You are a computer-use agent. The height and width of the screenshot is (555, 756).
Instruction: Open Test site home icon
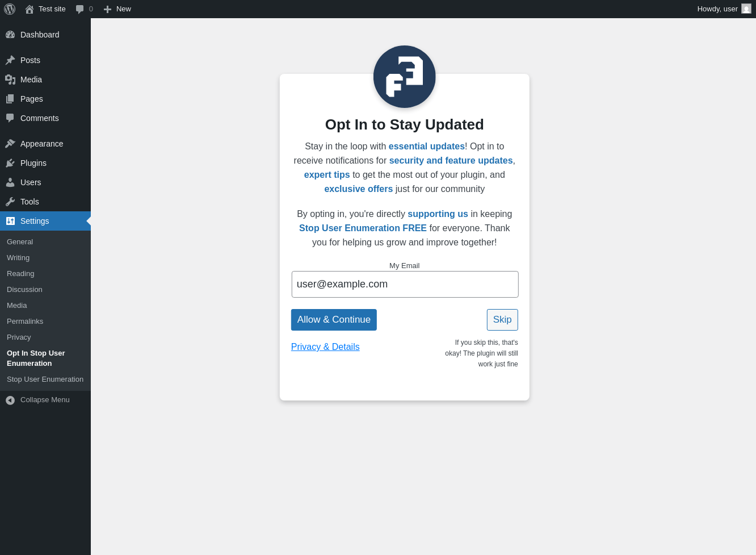30,9
